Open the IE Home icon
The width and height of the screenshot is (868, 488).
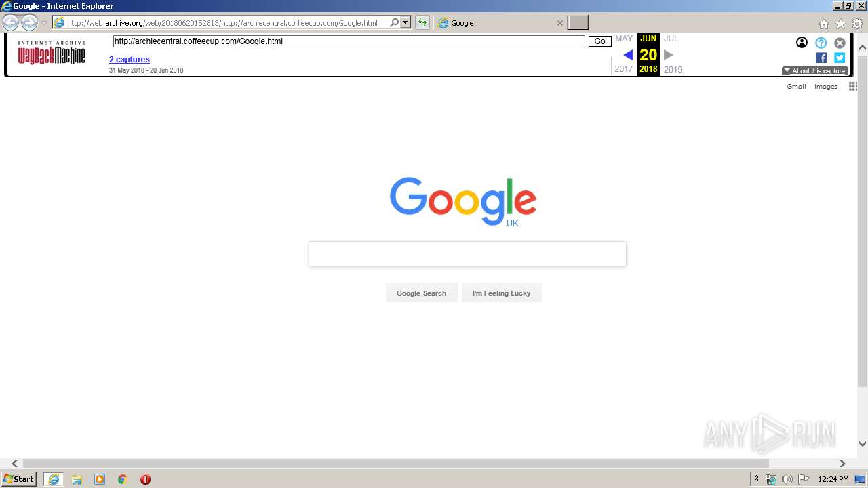click(x=823, y=24)
